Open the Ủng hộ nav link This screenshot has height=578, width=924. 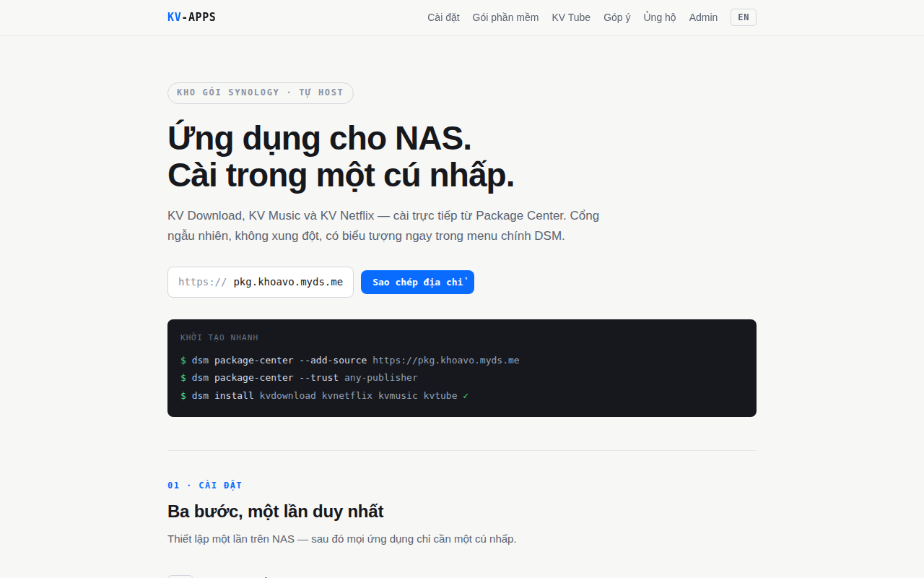point(660,17)
